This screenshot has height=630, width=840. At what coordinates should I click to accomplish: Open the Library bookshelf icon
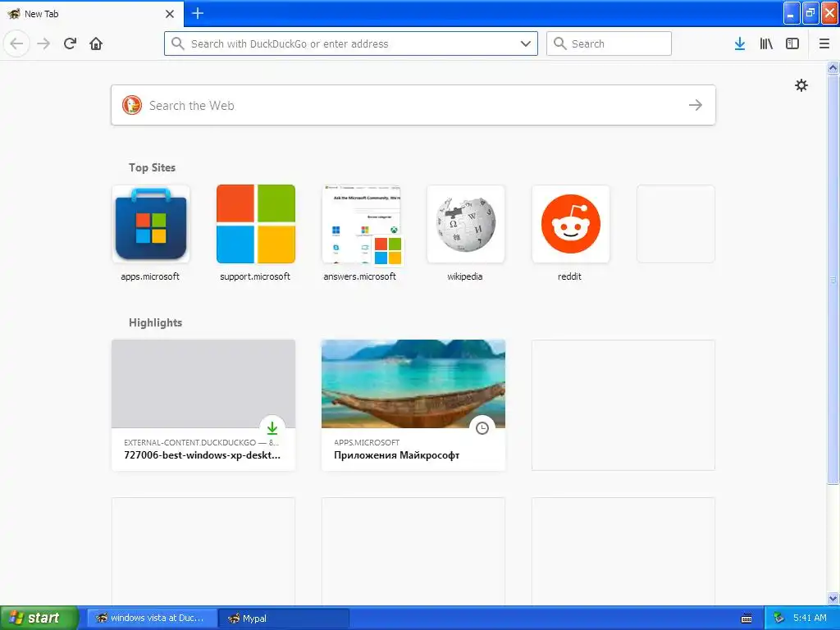pyautogui.click(x=766, y=43)
